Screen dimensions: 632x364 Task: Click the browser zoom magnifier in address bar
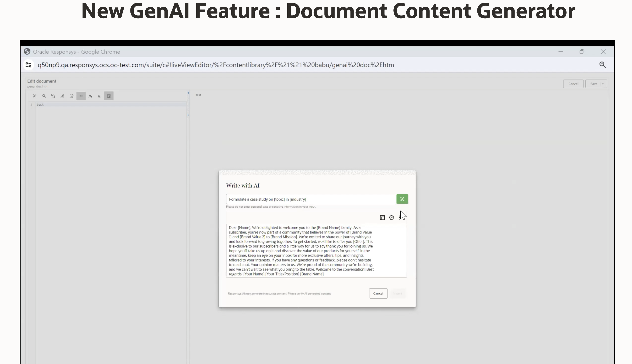602,65
